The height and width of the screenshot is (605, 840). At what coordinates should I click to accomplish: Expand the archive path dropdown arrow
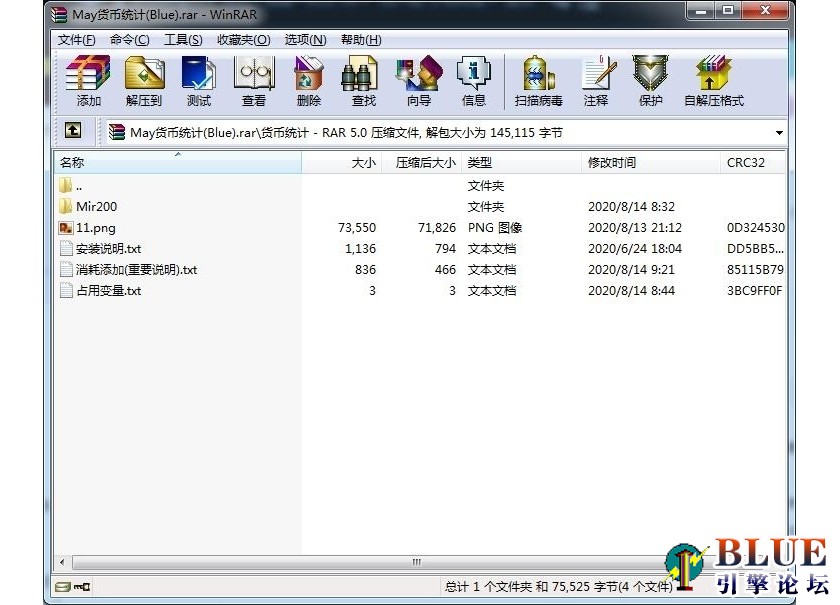click(x=778, y=132)
